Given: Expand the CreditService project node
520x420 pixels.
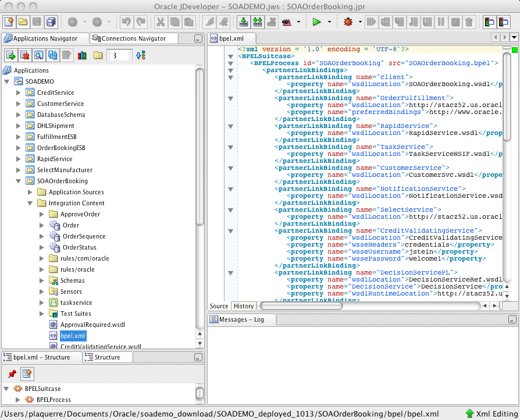Looking at the screenshot, I should (x=18, y=92).
